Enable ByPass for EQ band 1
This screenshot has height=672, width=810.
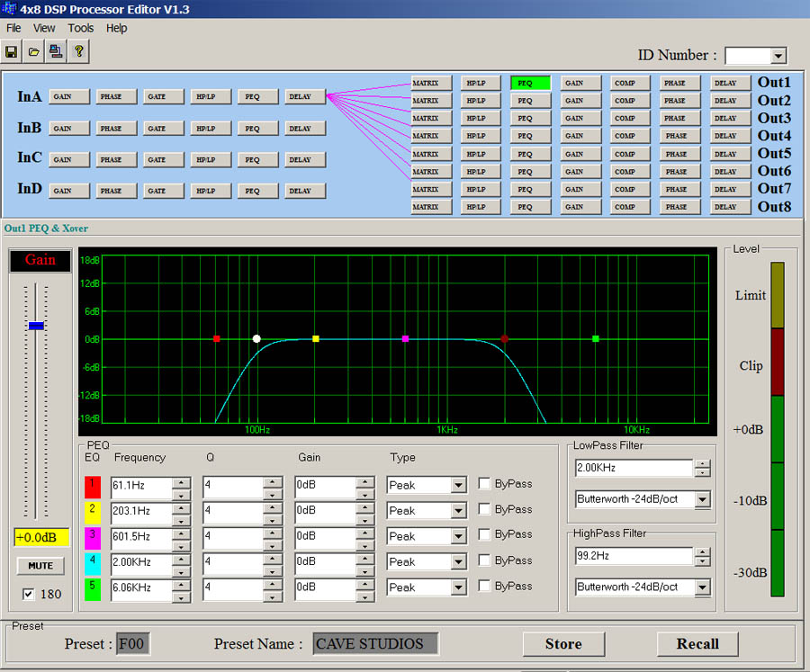(x=485, y=484)
